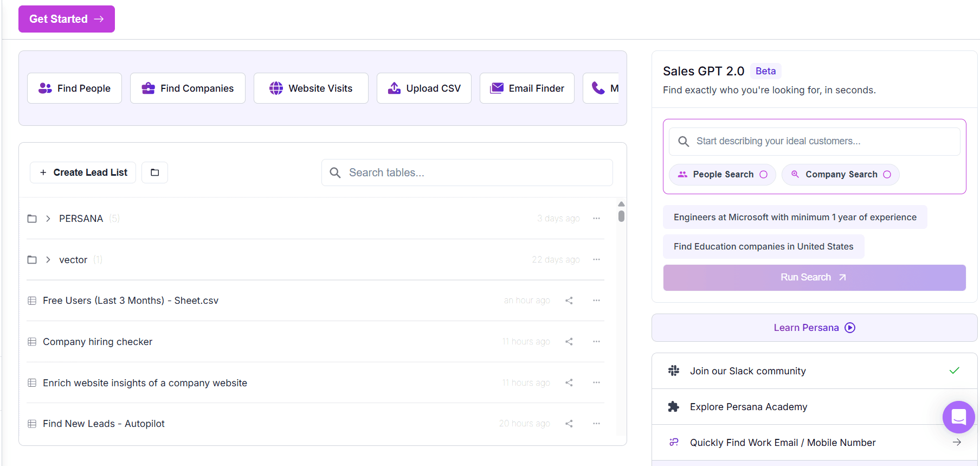The image size is (980, 466).
Task: Click the Get Started button
Action: pos(67,19)
